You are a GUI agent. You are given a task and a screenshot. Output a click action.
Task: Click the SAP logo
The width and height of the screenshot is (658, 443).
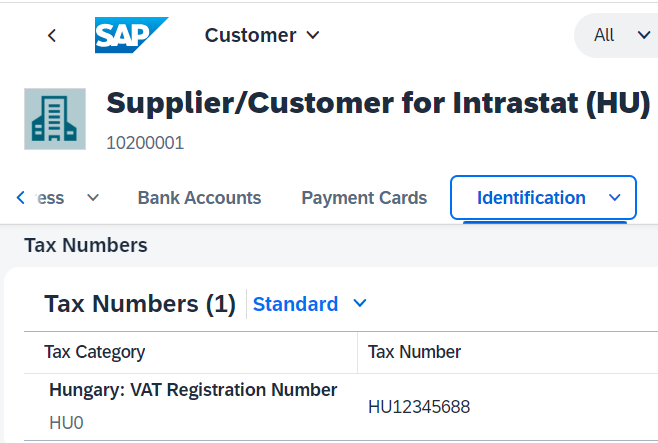coord(131,35)
